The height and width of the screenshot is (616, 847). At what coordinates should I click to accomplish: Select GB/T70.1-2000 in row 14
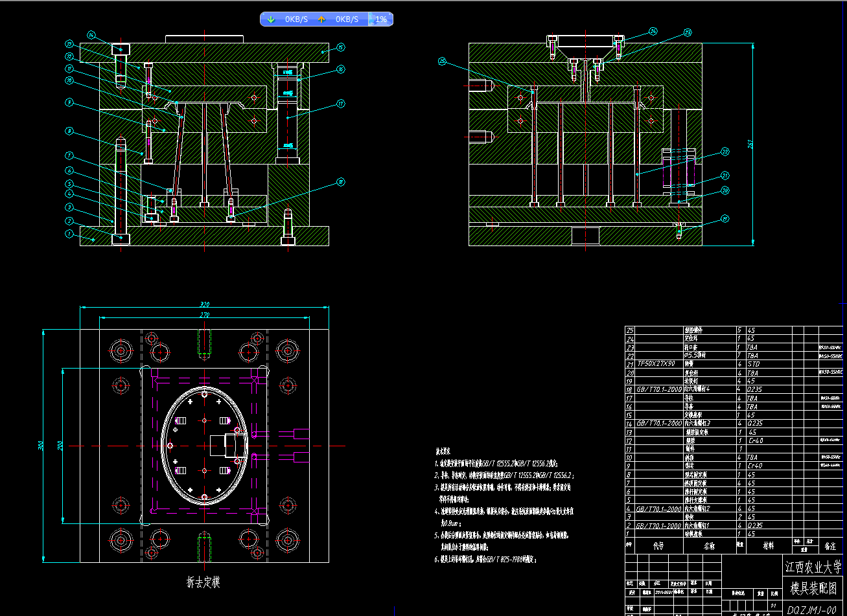pyautogui.click(x=659, y=423)
